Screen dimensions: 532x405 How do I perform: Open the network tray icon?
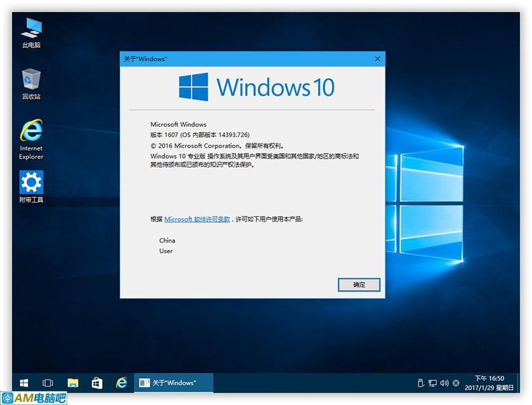click(432, 383)
